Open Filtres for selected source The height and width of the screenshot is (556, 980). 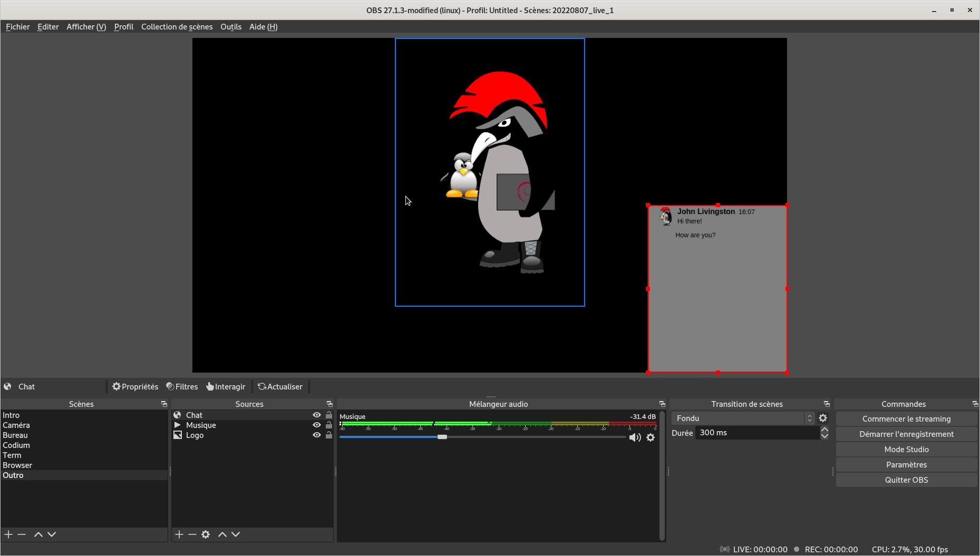[x=182, y=387]
